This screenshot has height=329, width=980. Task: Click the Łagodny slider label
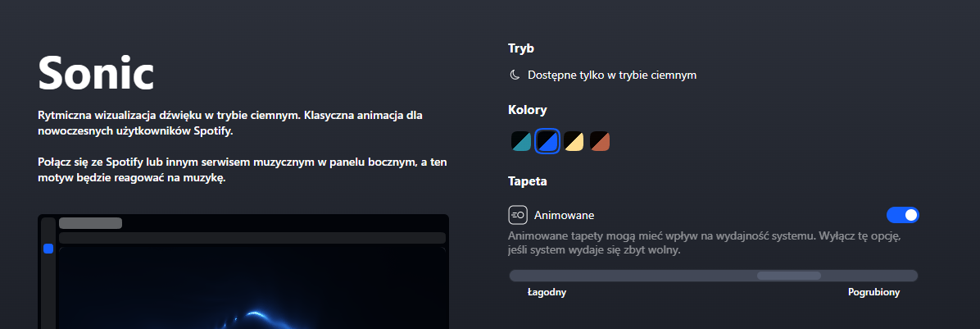coord(547,292)
